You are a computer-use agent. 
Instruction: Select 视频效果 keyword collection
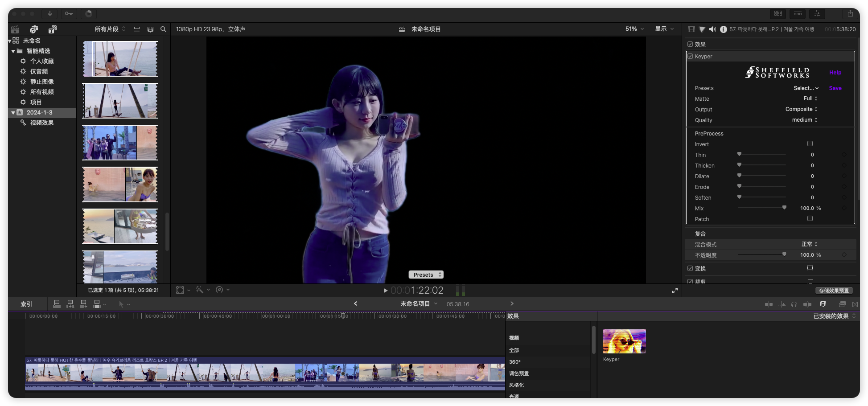tap(42, 123)
